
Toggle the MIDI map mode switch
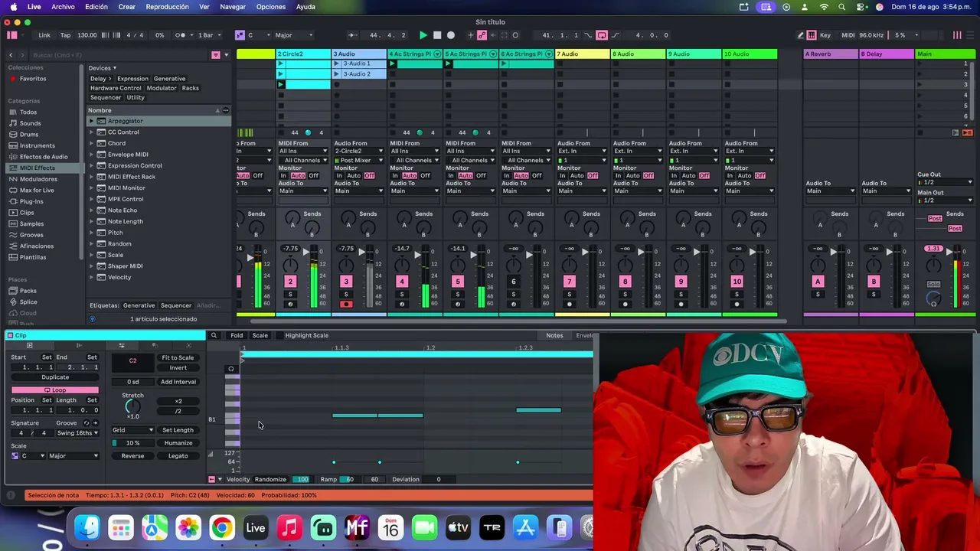coord(848,35)
